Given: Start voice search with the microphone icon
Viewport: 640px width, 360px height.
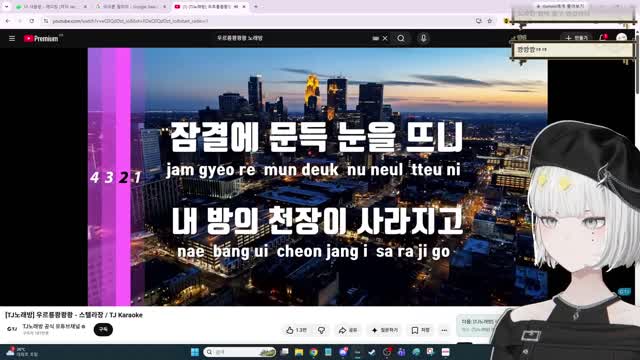Looking at the screenshot, I should tap(423, 38).
